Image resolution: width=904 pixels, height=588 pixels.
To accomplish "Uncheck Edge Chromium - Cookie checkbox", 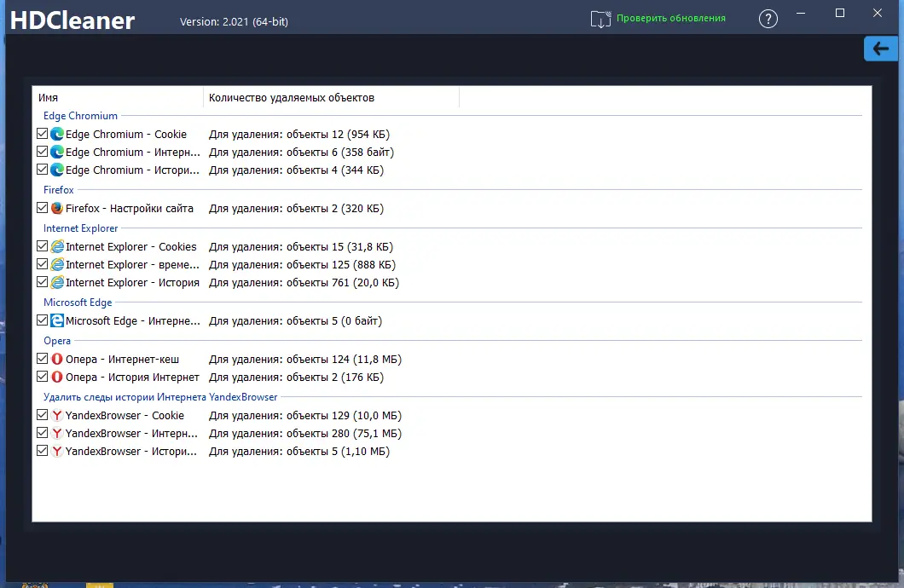I will click(42, 134).
